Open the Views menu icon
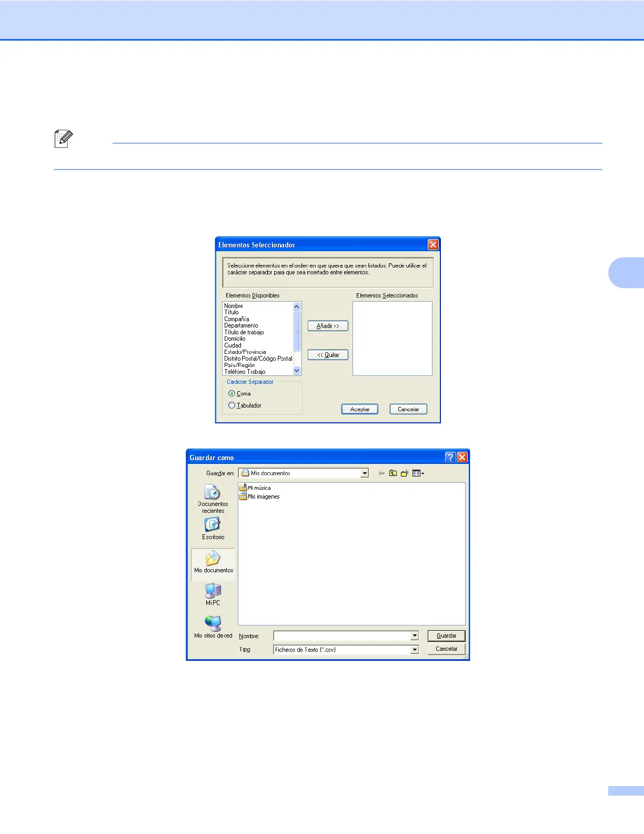 click(418, 473)
